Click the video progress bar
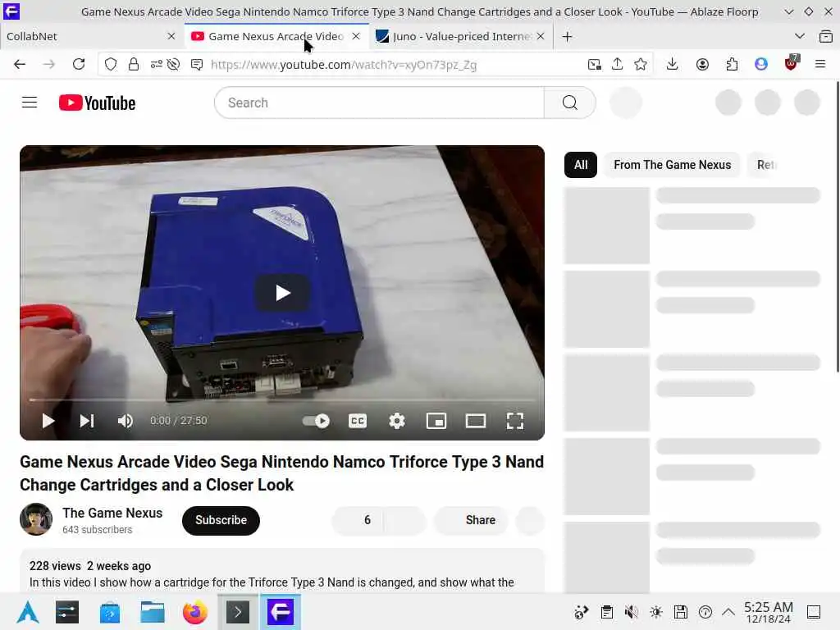The height and width of the screenshot is (630, 840). pos(282,399)
